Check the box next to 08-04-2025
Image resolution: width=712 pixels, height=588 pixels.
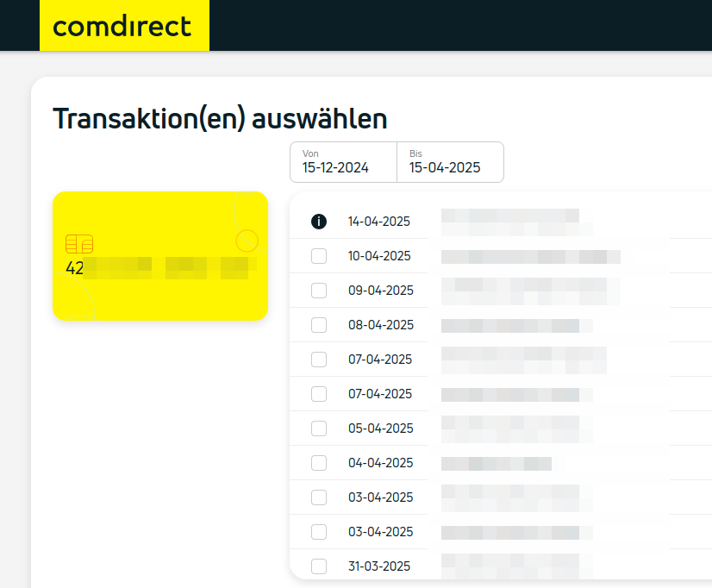(319, 325)
